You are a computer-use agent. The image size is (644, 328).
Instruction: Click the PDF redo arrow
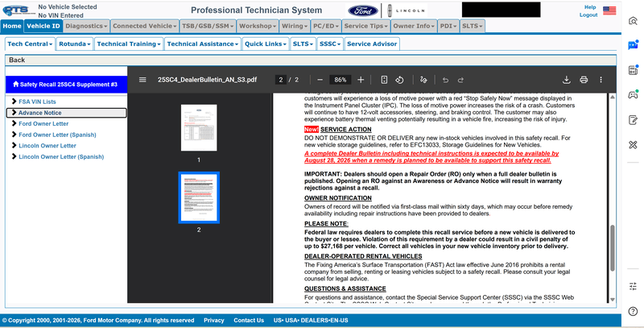tap(460, 80)
